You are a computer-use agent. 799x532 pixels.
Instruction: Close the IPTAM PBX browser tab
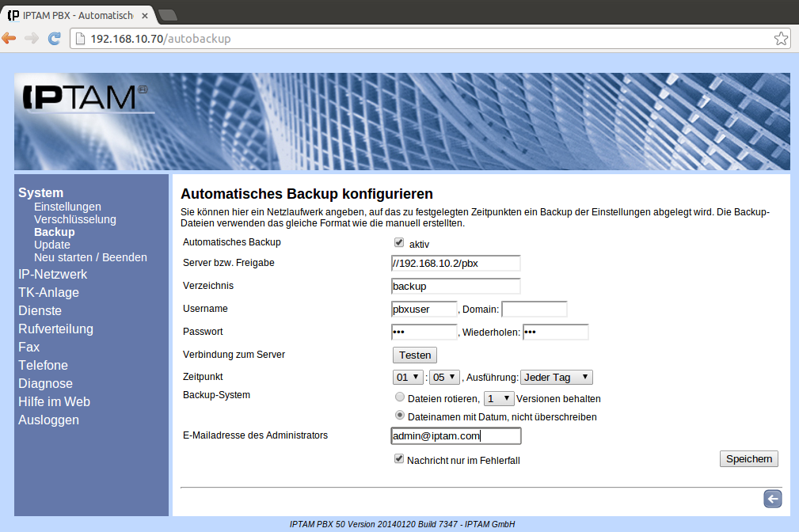145,15
